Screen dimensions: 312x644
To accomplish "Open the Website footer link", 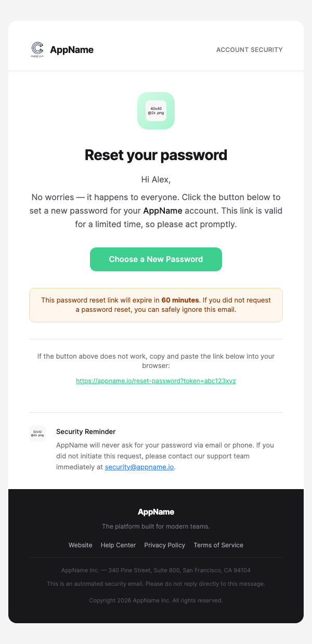I will pyautogui.click(x=80, y=545).
